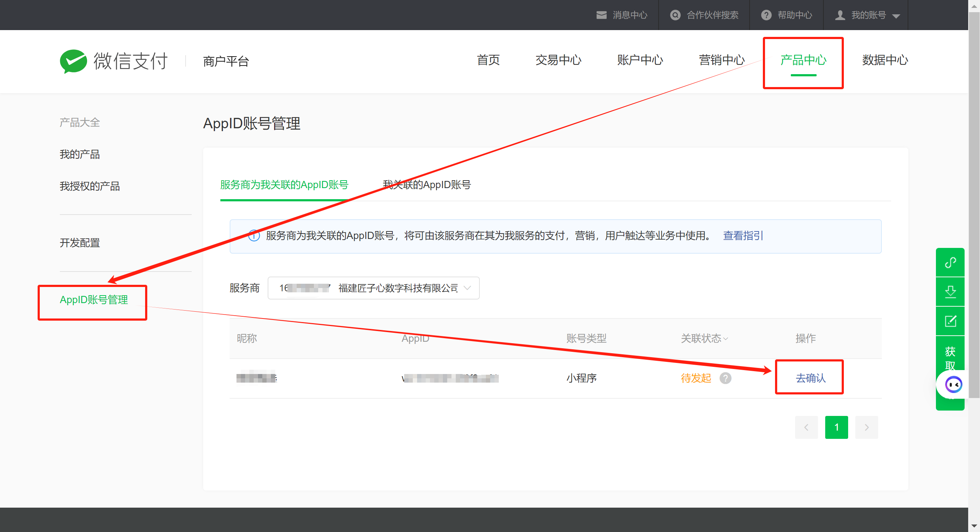Click the help center question icon
This screenshot has height=532, width=980.
pos(766,15)
